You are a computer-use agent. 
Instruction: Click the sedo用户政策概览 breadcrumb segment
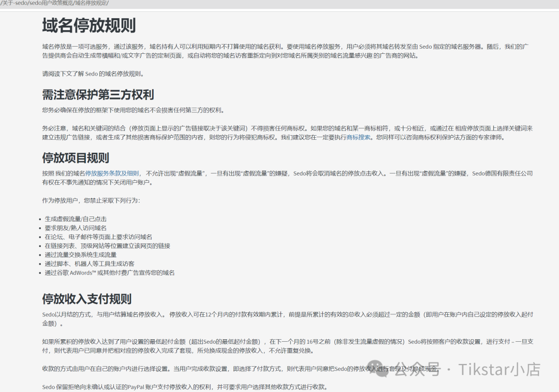pos(50,3)
